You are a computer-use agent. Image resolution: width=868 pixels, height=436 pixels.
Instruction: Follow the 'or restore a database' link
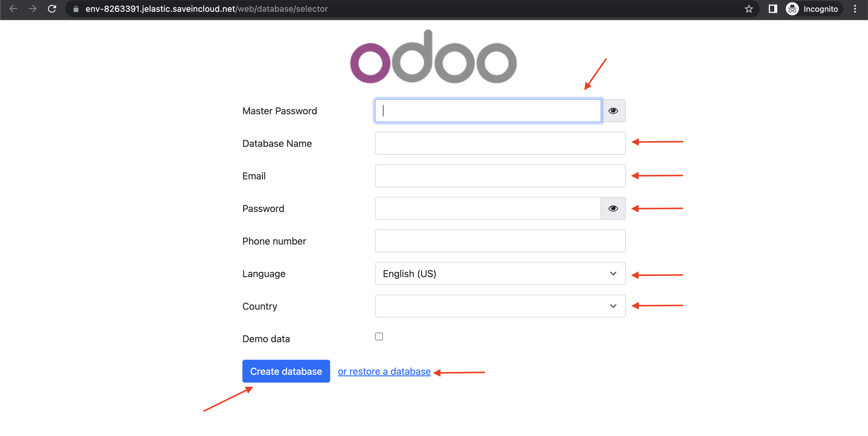[x=384, y=371]
